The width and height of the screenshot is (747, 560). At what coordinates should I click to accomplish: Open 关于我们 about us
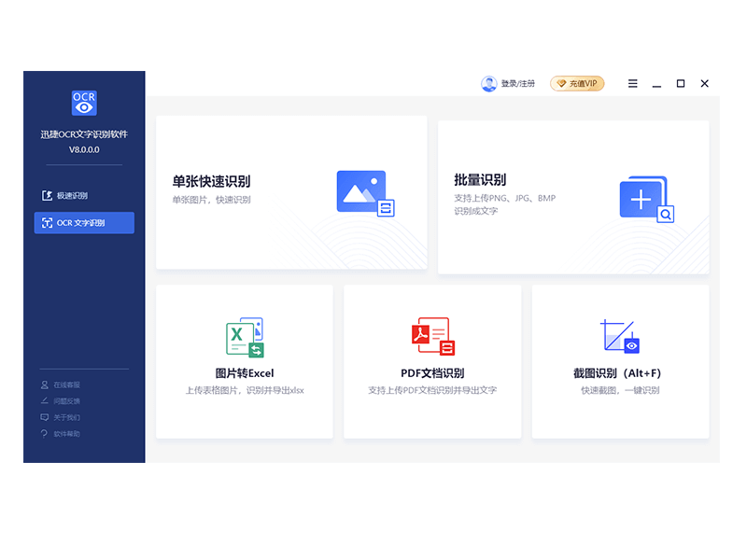[x=61, y=416]
